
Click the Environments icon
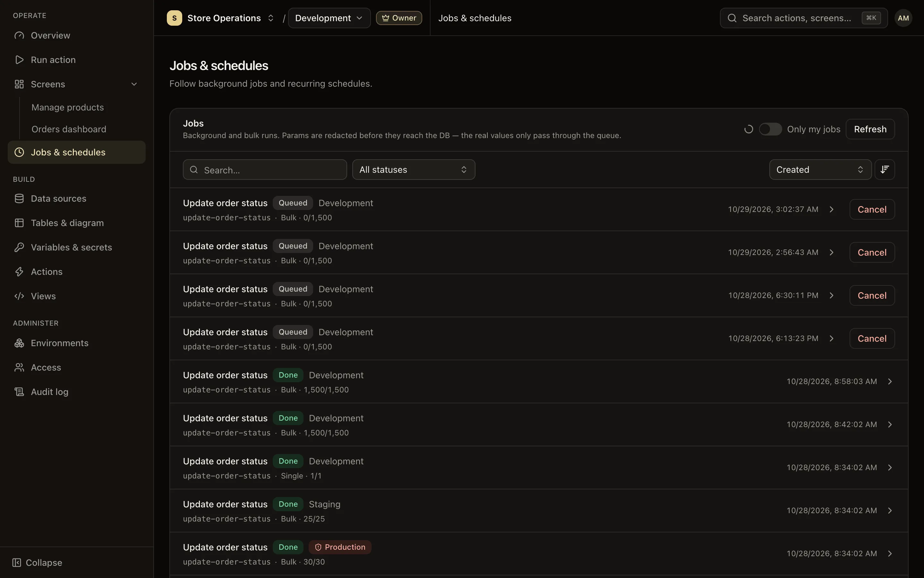tap(19, 343)
